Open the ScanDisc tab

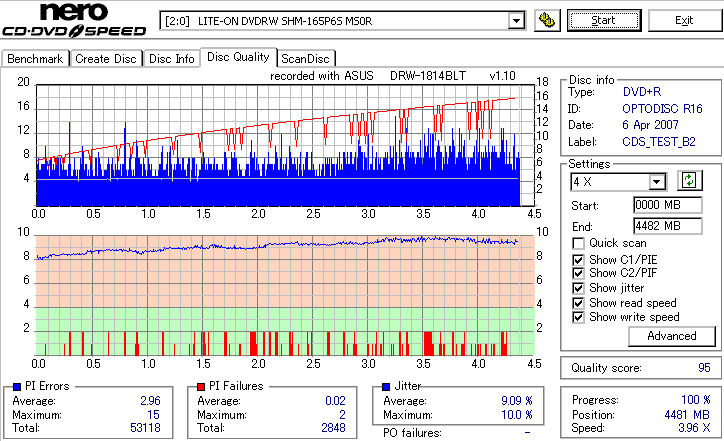pyautogui.click(x=305, y=59)
